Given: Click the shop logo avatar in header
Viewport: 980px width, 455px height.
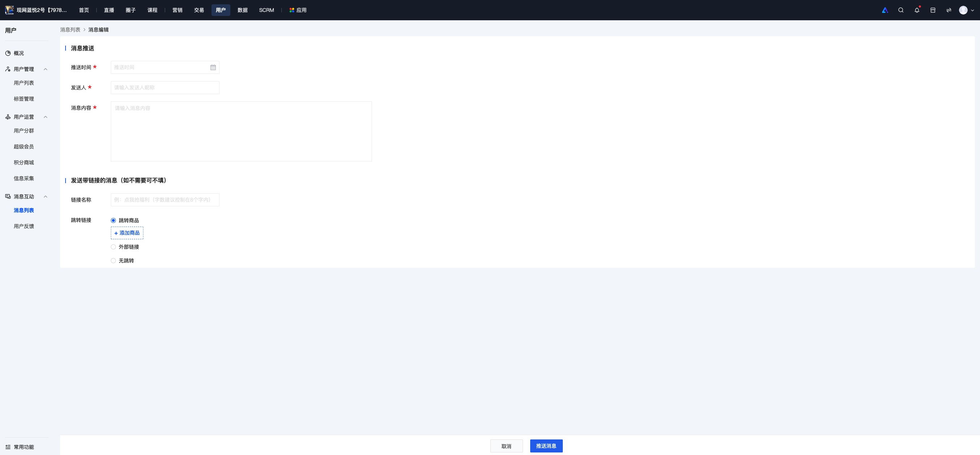Looking at the screenshot, I should (x=9, y=10).
